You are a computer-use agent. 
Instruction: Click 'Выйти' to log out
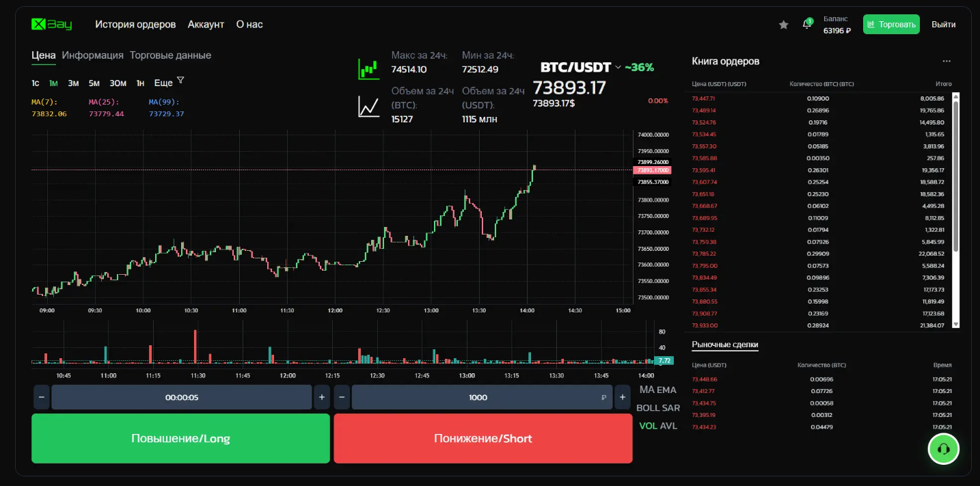pos(944,25)
